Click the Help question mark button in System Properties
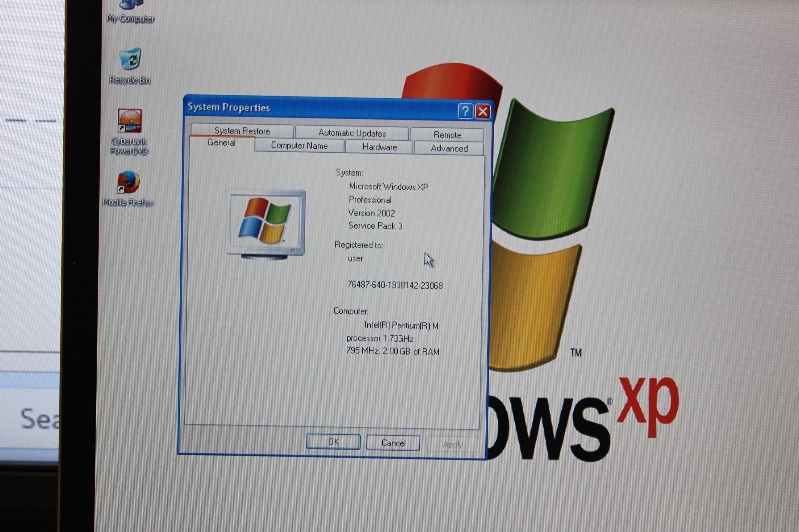 [465, 111]
